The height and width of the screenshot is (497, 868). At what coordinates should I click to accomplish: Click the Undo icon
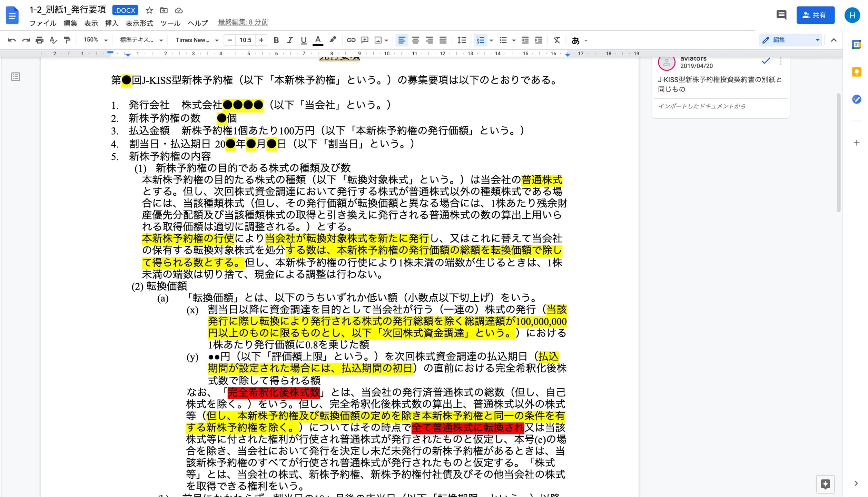[x=12, y=40]
